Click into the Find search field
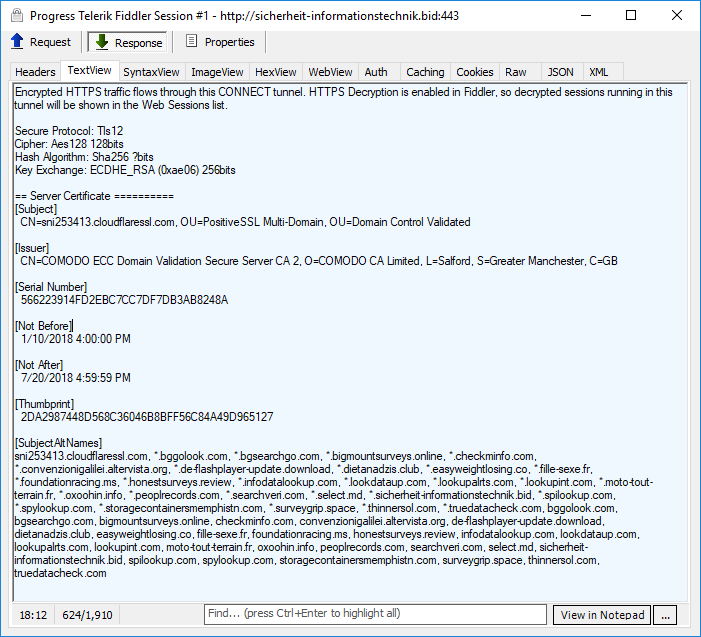This screenshot has height=637, width=701. click(x=375, y=614)
